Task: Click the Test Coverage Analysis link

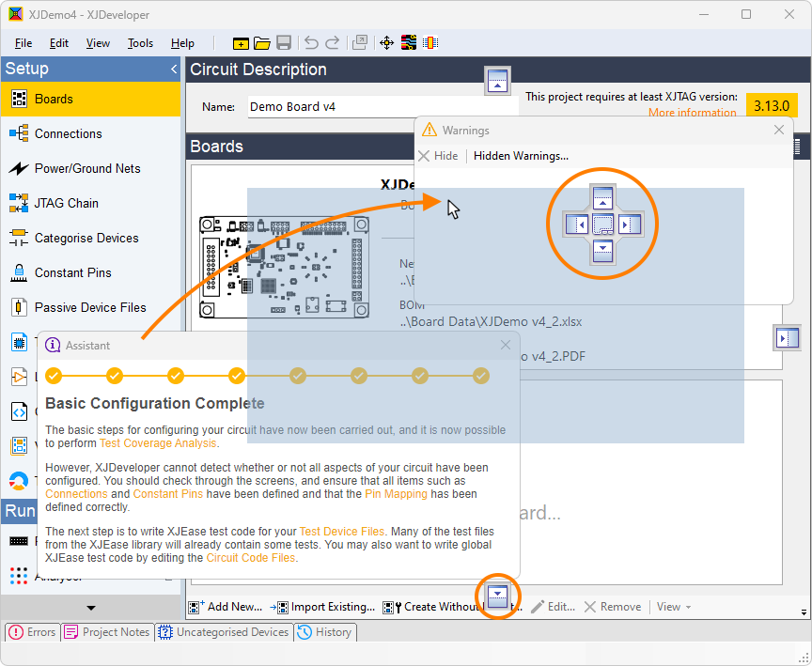Action: click(158, 443)
